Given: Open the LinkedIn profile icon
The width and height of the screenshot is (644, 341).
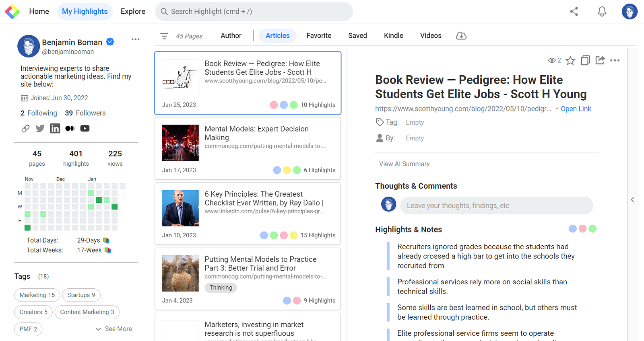Looking at the screenshot, I should (55, 129).
